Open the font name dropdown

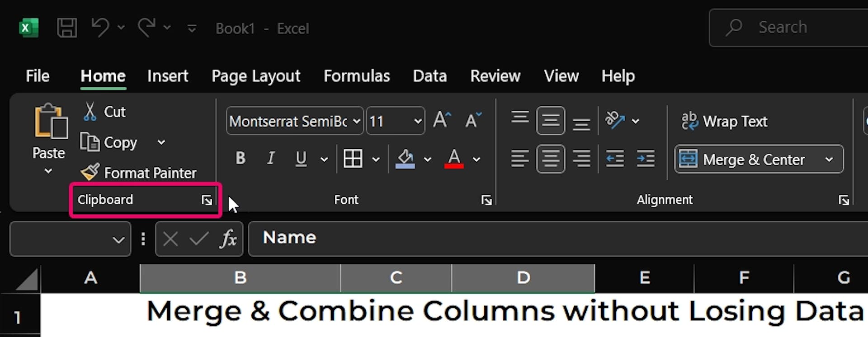(356, 121)
